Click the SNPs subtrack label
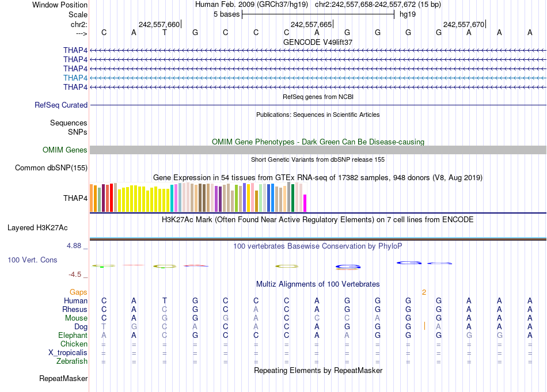547x392 pixels. (78, 132)
